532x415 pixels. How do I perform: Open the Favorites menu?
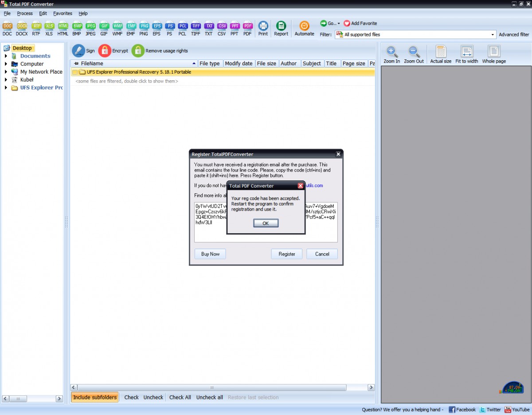pyautogui.click(x=63, y=13)
